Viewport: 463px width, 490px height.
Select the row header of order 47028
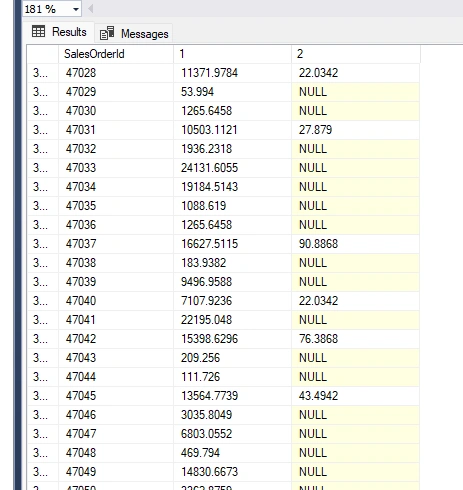click(43, 73)
